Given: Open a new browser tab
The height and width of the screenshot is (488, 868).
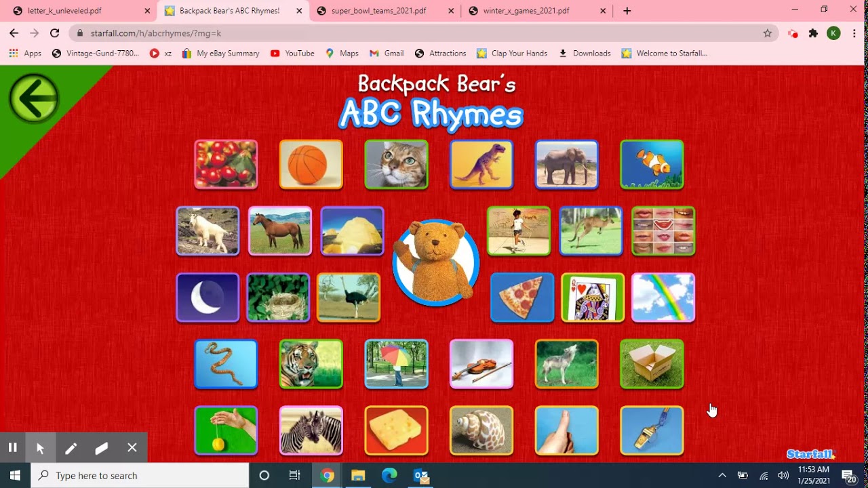Looking at the screenshot, I should tap(627, 11).
